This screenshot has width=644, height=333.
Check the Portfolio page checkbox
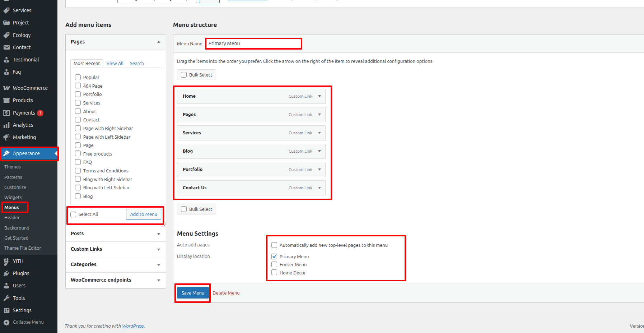coord(78,94)
